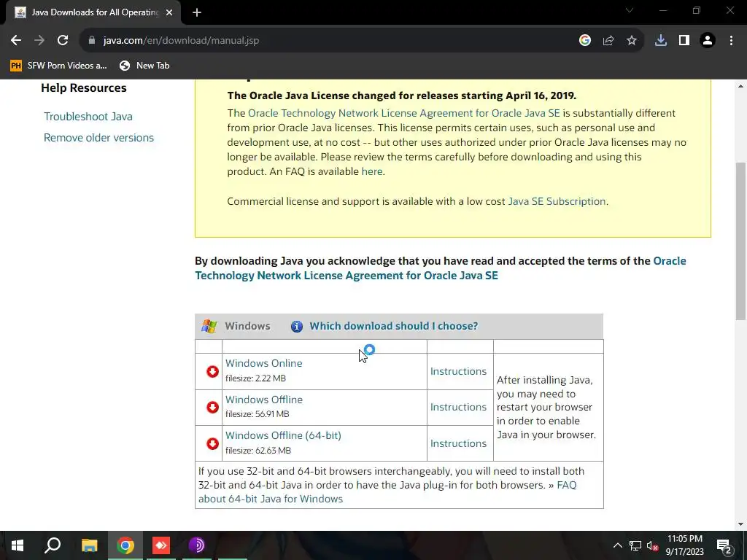This screenshot has width=747, height=560.
Task: Open the Chrome downloads icon
Action: (x=661, y=41)
